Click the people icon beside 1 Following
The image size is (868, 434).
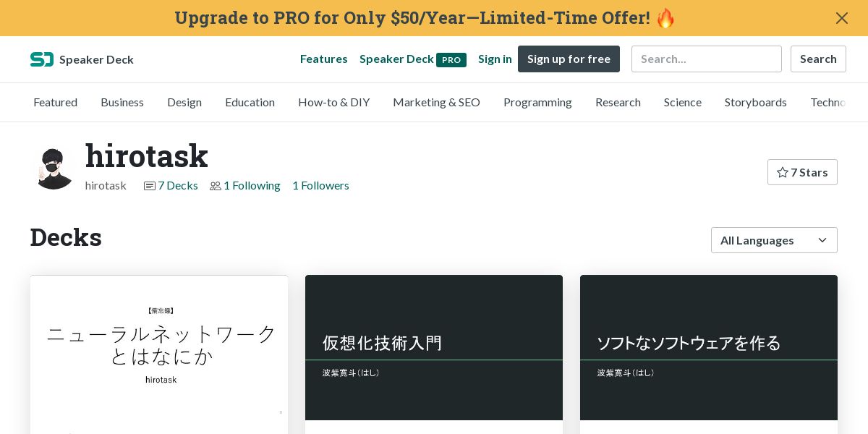click(216, 186)
